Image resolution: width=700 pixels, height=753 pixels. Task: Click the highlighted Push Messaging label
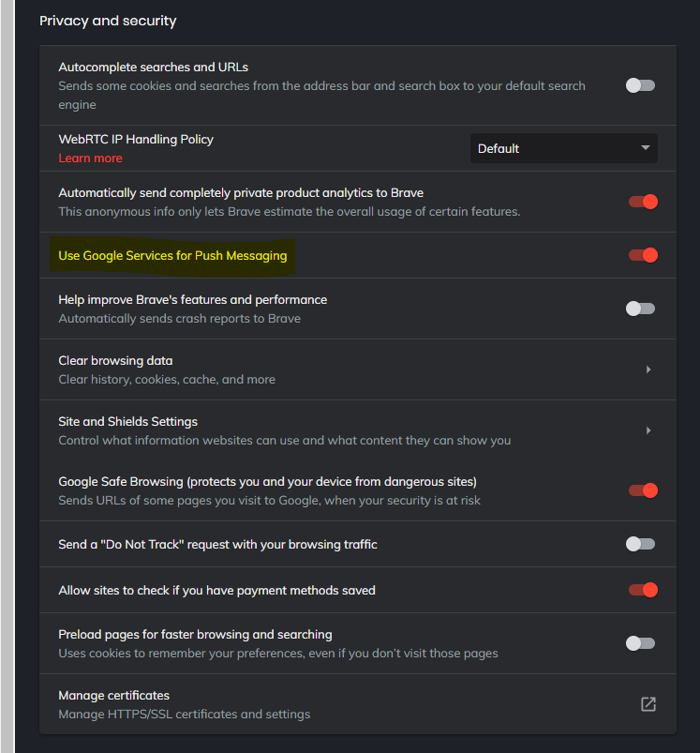point(172,256)
